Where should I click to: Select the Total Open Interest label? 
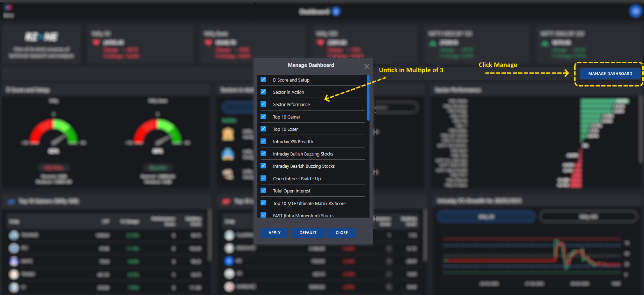pyautogui.click(x=292, y=191)
